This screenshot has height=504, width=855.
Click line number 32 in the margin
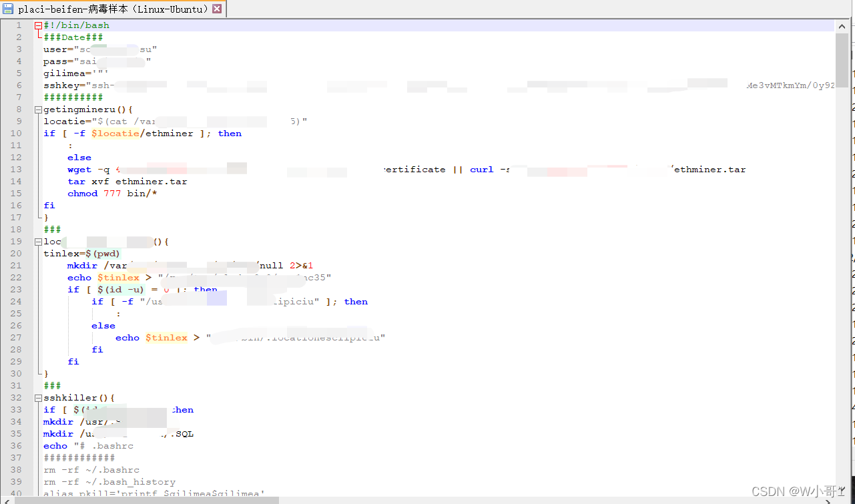tap(17, 398)
